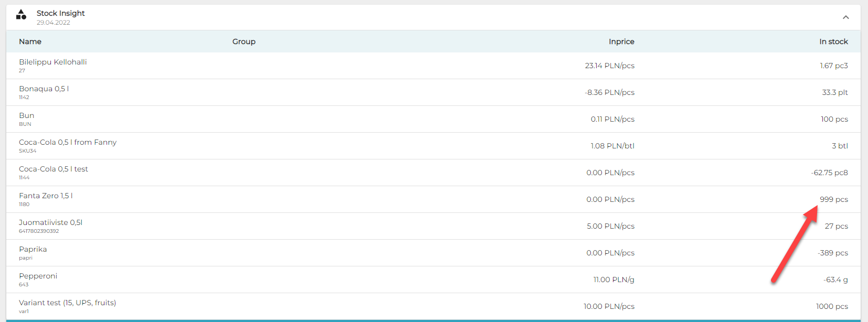The height and width of the screenshot is (322, 868).
Task: Open the Bun product link
Action: click(x=27, y=115)
